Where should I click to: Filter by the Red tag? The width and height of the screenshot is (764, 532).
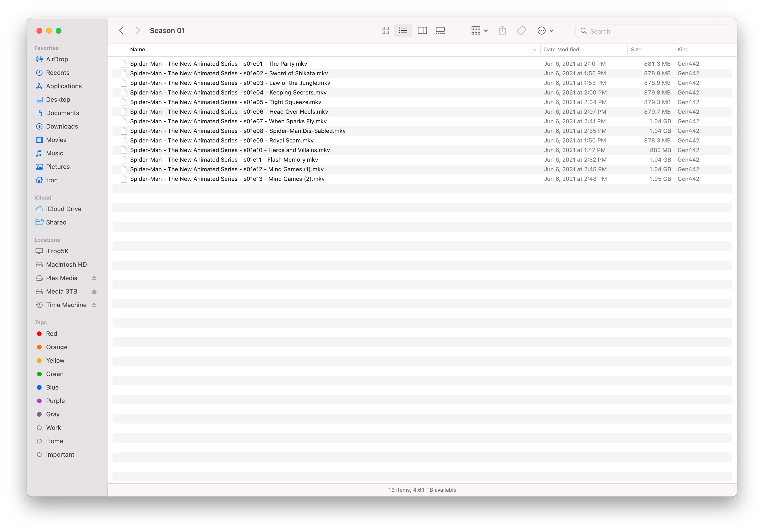52,333
